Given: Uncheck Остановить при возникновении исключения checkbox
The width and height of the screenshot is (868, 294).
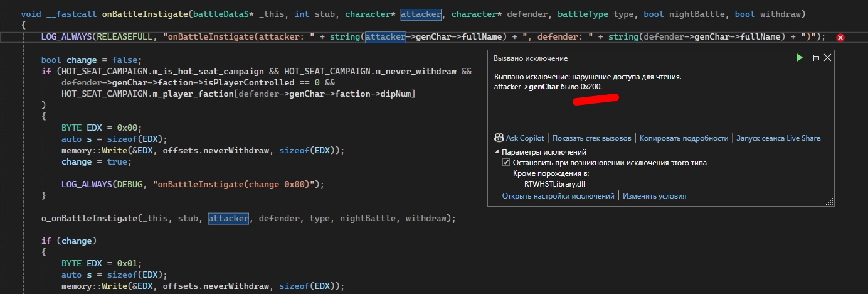Looking at the screenshot, I should tap(507, 163).
